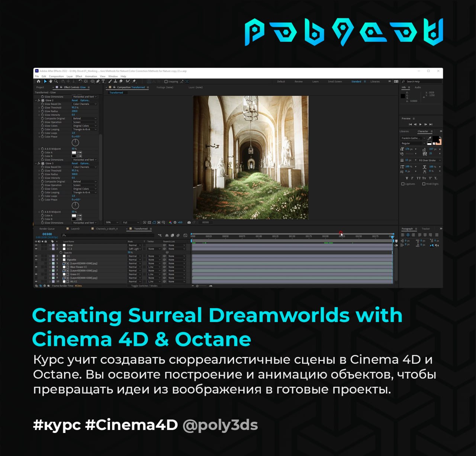Open the Animation menu
This screenshot has height=456, width=476.
pos(91,76)
